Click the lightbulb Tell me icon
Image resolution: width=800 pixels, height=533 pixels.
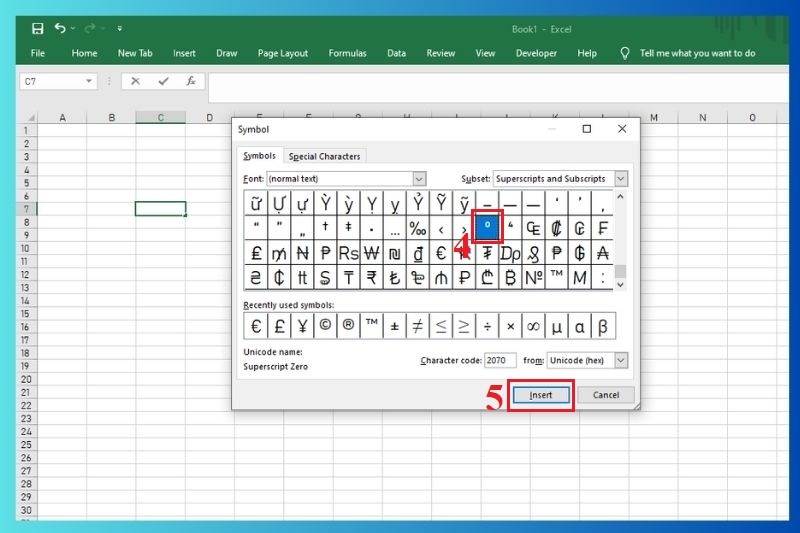pos(625,53)
